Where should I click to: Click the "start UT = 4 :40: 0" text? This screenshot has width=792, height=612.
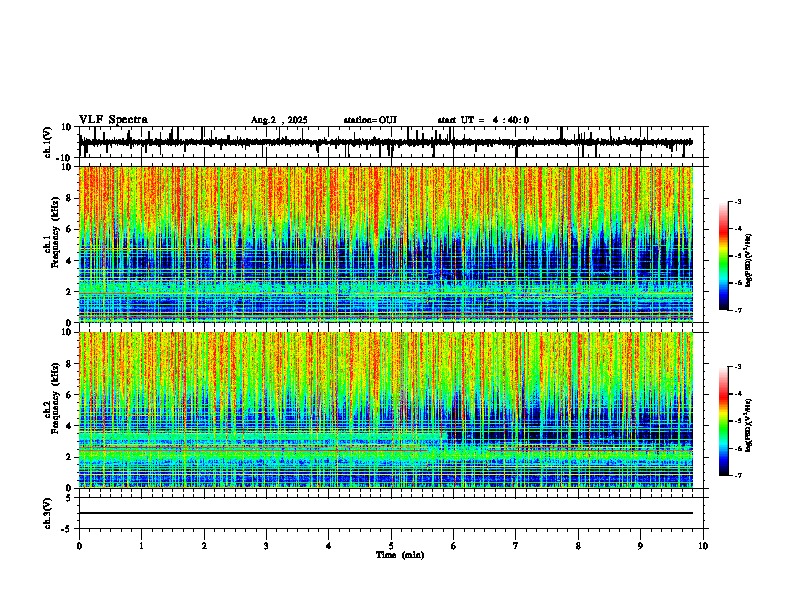click(483, 120)
